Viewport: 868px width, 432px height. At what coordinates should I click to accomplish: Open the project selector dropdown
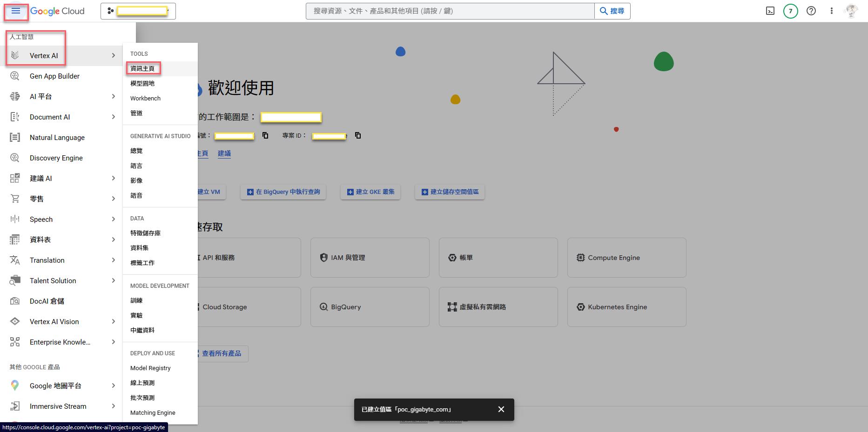pyautogui.click(x=138, y=11)
